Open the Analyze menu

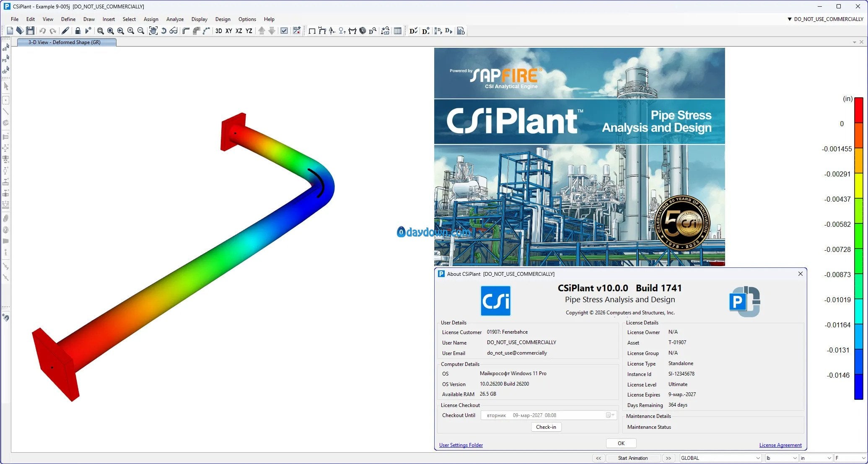click(x=175, y=19)
